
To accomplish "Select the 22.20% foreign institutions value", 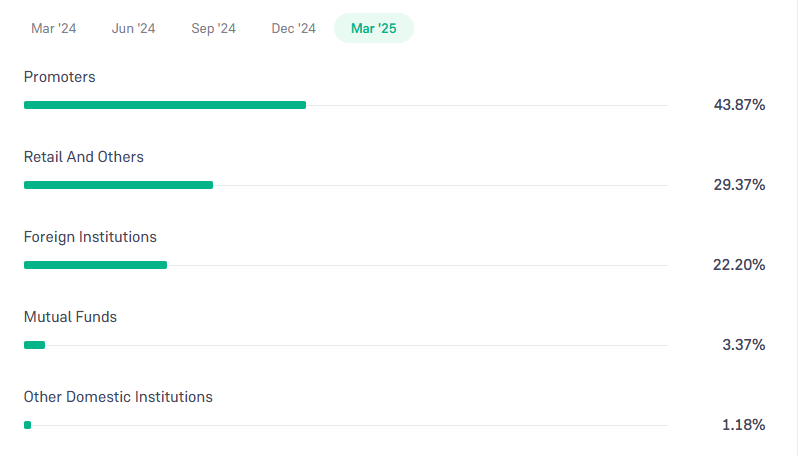I will [x=739, y=265].
